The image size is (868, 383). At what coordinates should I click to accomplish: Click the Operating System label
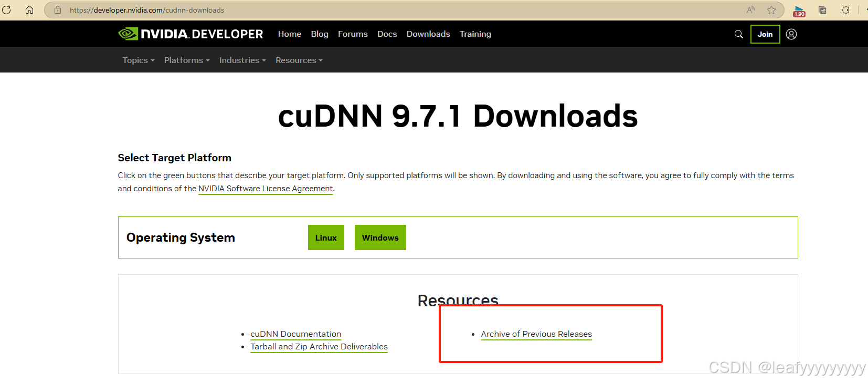[x=181, y=237]
